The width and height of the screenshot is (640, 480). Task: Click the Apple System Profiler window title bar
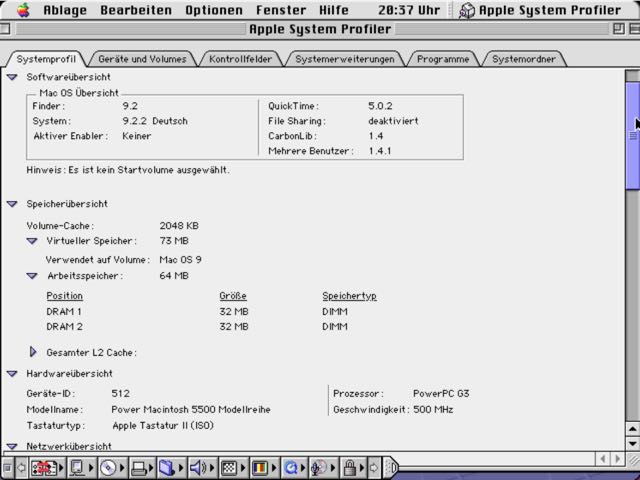320,29
